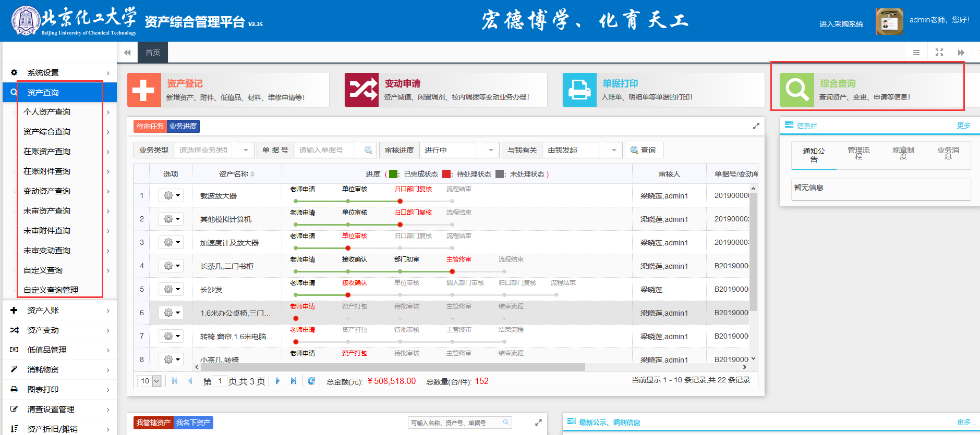Expand the 资产入账 sidebar menu
This screenshot has height=435, width=980.
tap(60, 310)
